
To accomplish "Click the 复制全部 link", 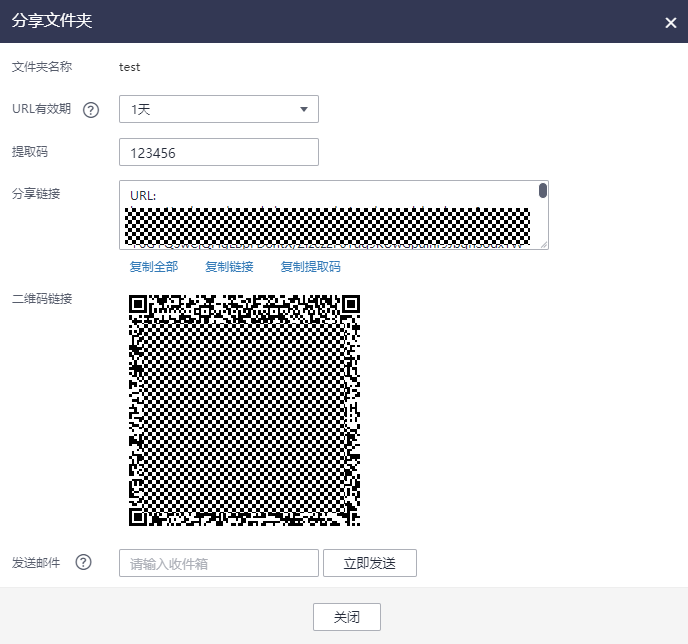I will point(154,266).
